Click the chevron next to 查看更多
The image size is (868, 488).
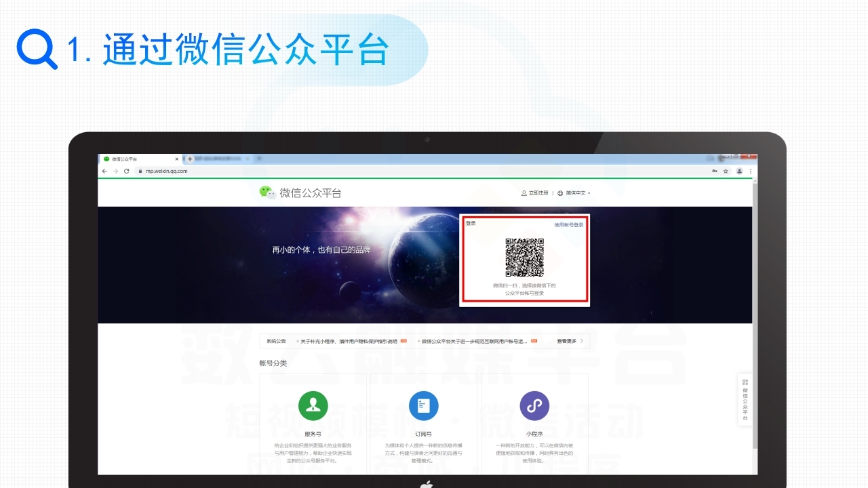pyautogui.click(x=582, y=341)
